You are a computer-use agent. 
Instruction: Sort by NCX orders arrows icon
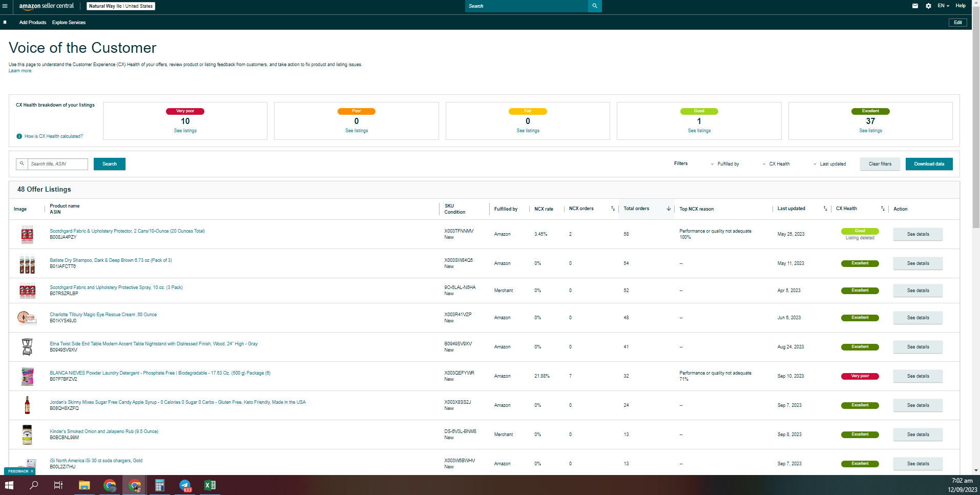[613, 209]
